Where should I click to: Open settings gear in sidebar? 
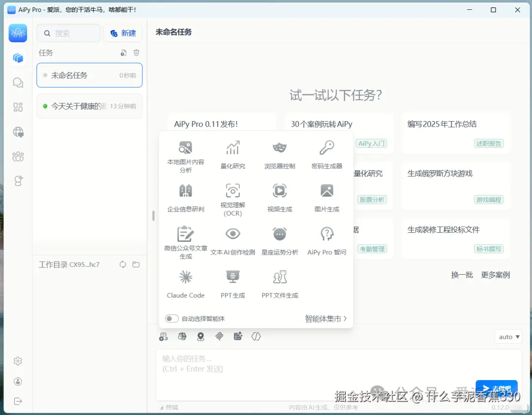[18, 361]
